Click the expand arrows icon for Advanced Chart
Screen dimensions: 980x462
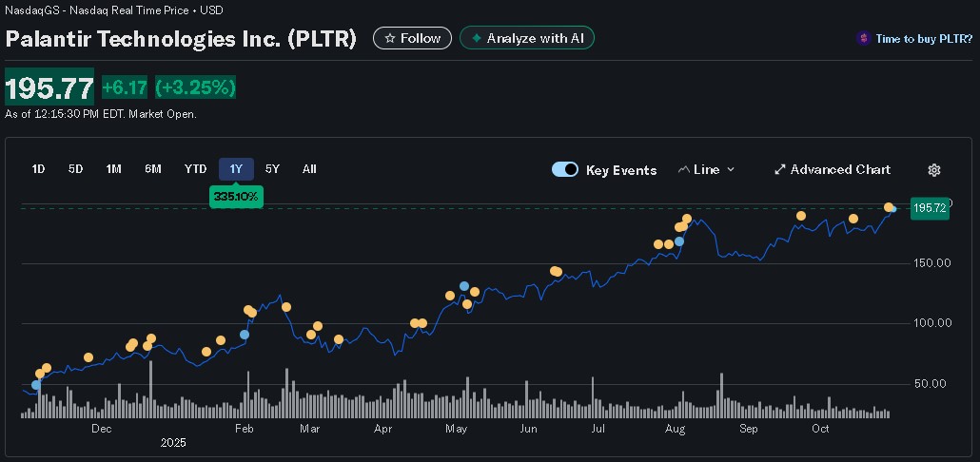(780, 170)
